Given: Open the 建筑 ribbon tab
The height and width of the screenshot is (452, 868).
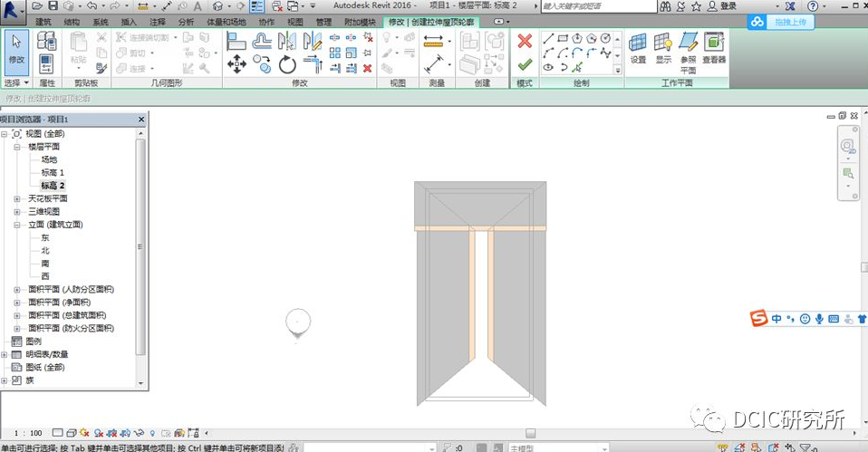Looking at the screenshot, I should [x=43, y=22].
